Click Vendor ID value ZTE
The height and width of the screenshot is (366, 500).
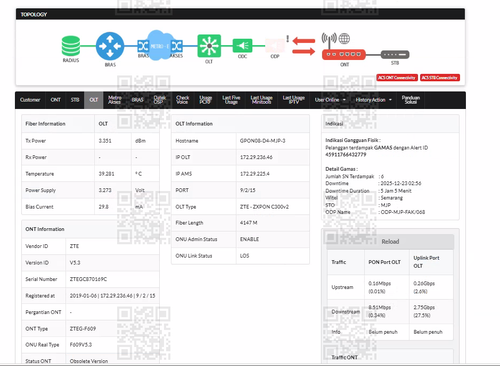[74, 246]
